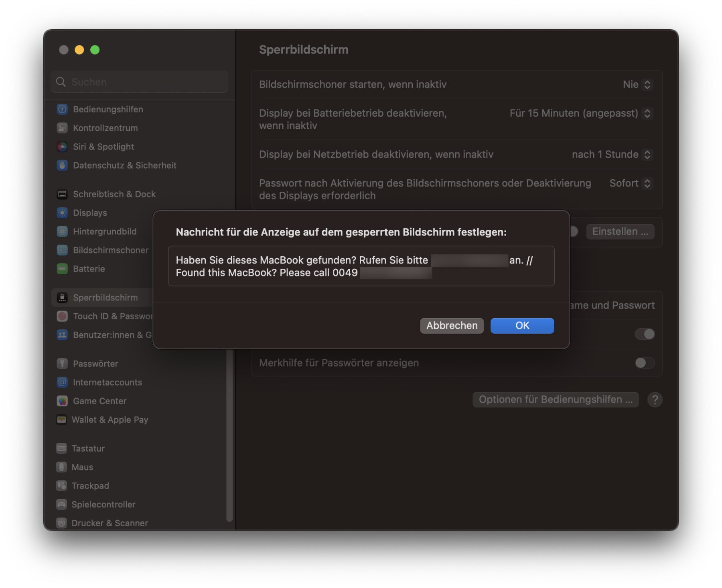Viewport: 722px width, 588px height.
Task: Open Schreibtisch & Dock settings
Action: 114,194
